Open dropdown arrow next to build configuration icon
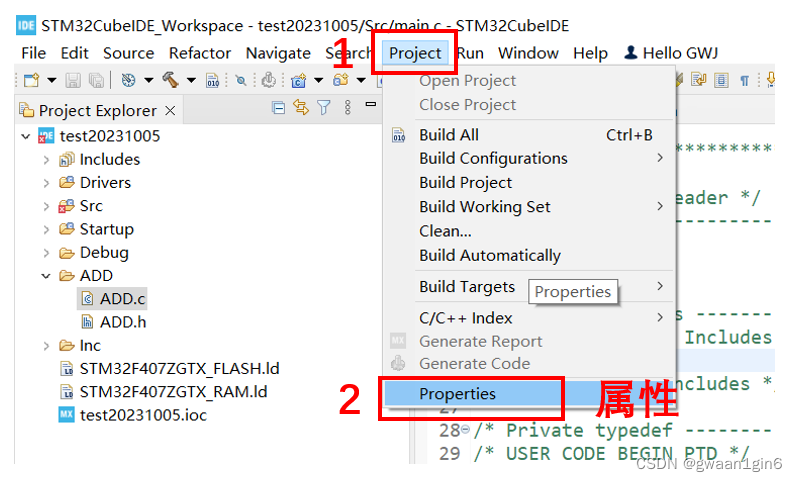Screen dimensions: 797x482 (x=149, y=80)
